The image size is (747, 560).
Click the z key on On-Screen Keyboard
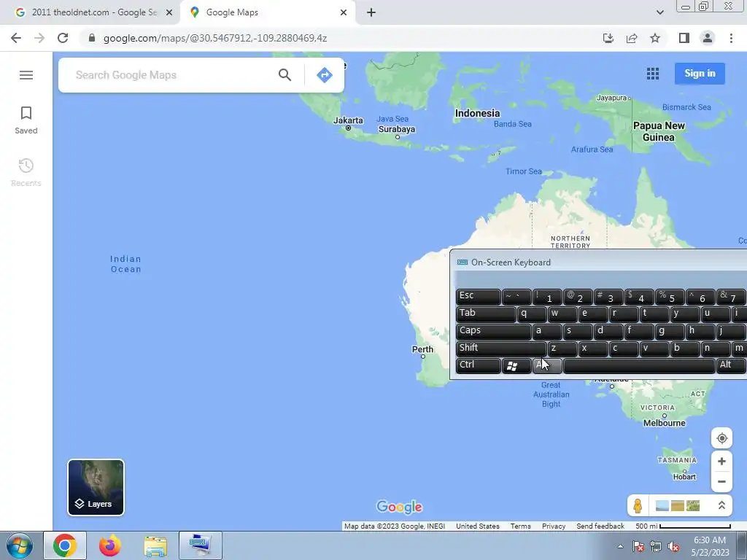click(x=562, y=349)
